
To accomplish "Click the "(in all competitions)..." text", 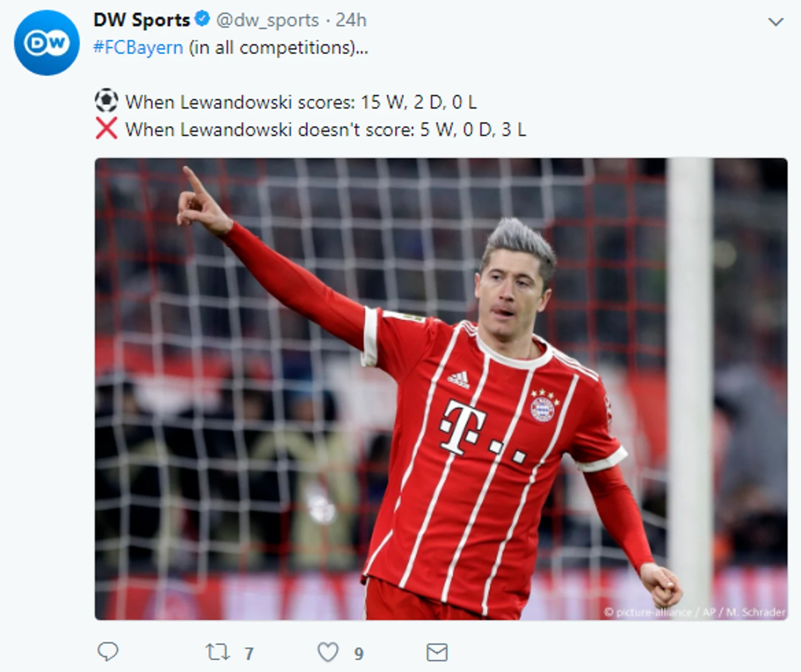I will click(279, 48).
